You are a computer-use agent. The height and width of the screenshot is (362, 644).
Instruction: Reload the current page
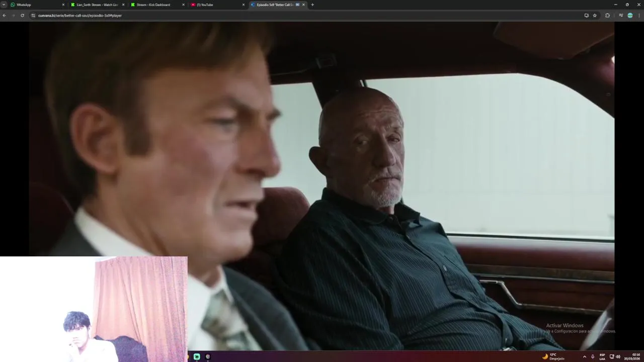[22, 16]
